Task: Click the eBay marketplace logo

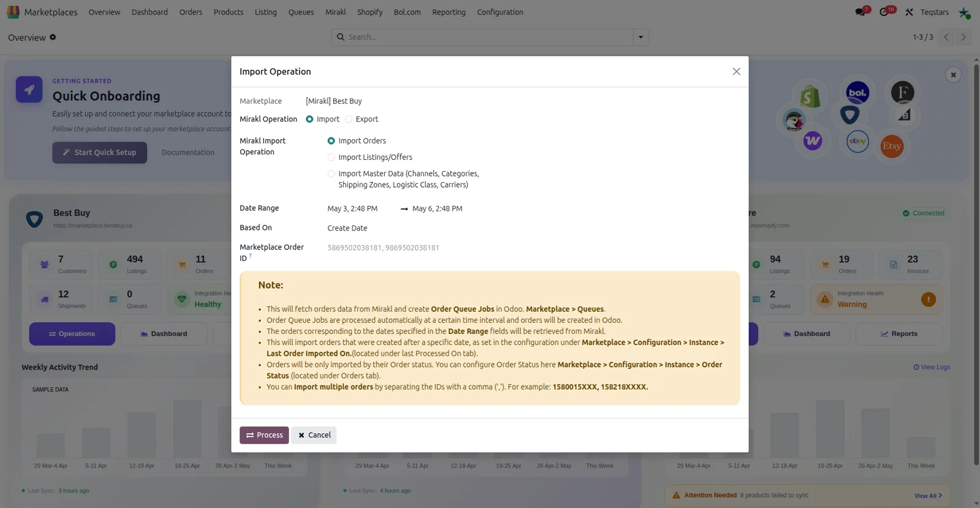Action: 858,142
